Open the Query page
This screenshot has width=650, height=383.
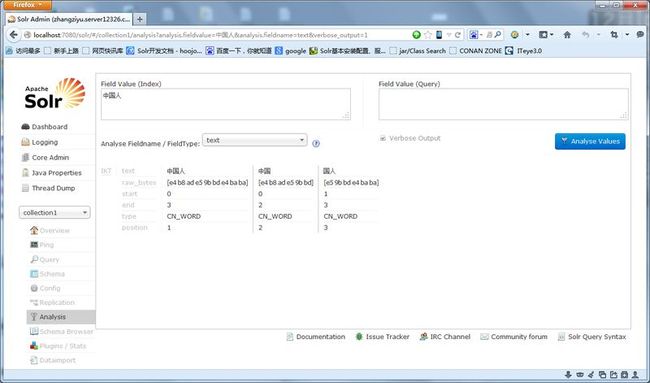(45, 259)
